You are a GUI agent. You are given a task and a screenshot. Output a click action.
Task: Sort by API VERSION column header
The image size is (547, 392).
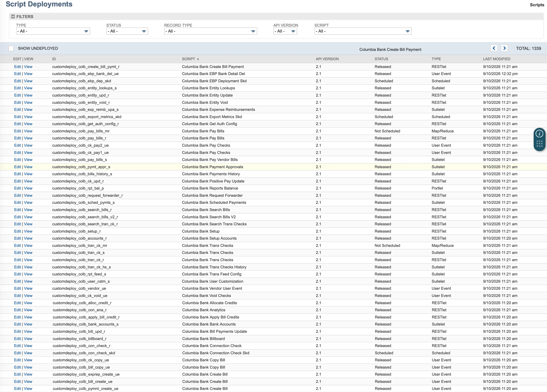pyautogui.click(x=327, y=59)
